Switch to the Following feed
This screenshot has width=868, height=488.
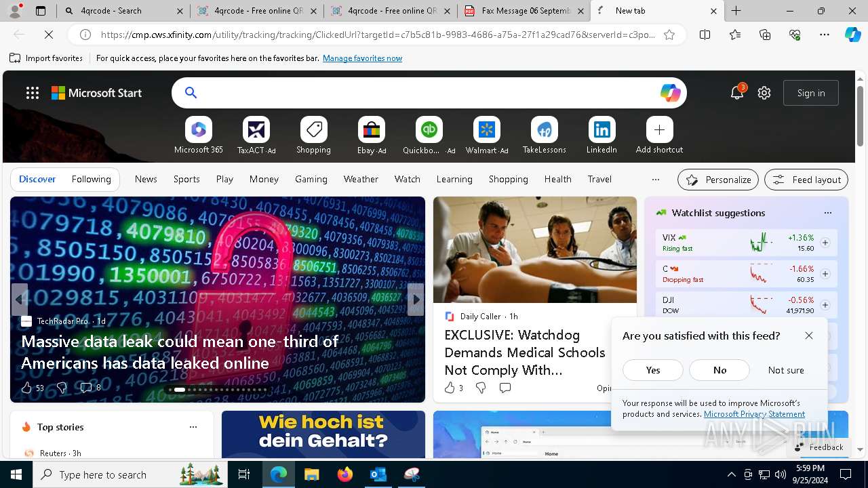coord(91,179)
